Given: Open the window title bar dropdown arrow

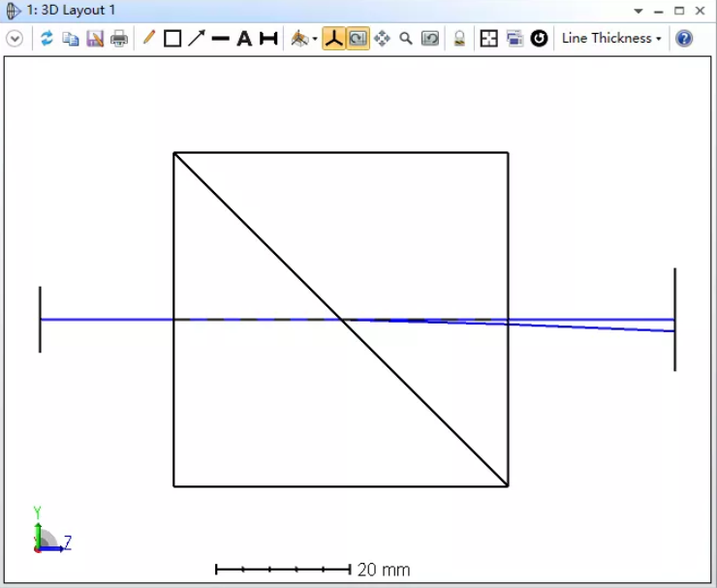Looking at the screenshot, I should 638,11.
